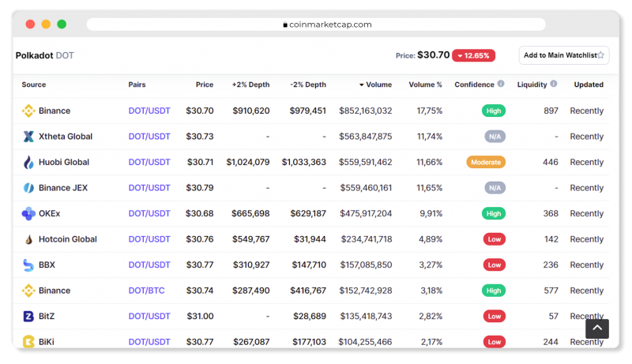Click the green macOS window button
This screenshot has width=632, height=364.
(62, 24)
